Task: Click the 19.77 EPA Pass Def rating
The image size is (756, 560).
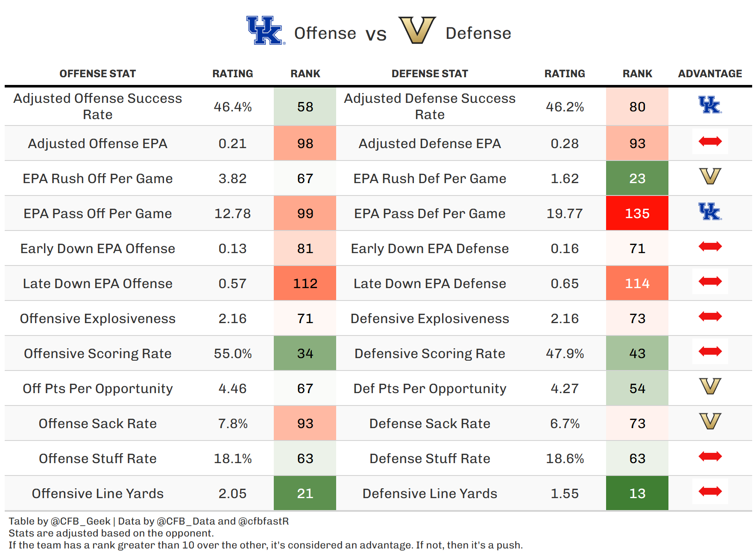Action: [565, 213]
